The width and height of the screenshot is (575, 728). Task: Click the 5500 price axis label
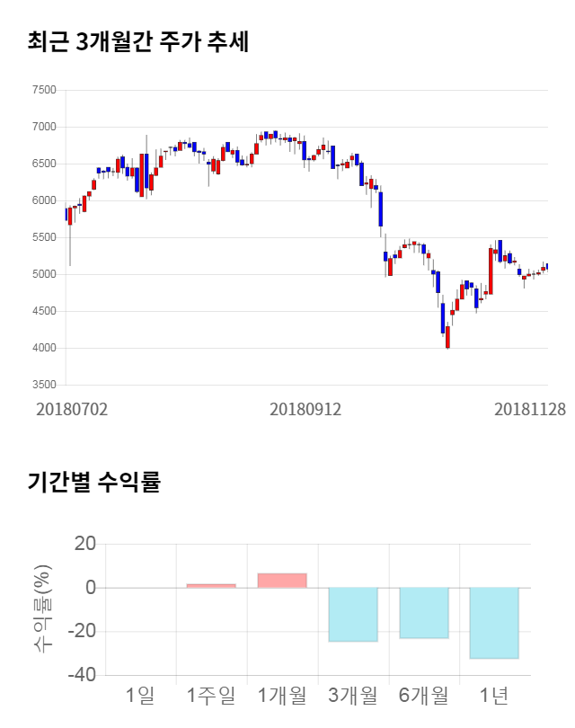(43, 237)
